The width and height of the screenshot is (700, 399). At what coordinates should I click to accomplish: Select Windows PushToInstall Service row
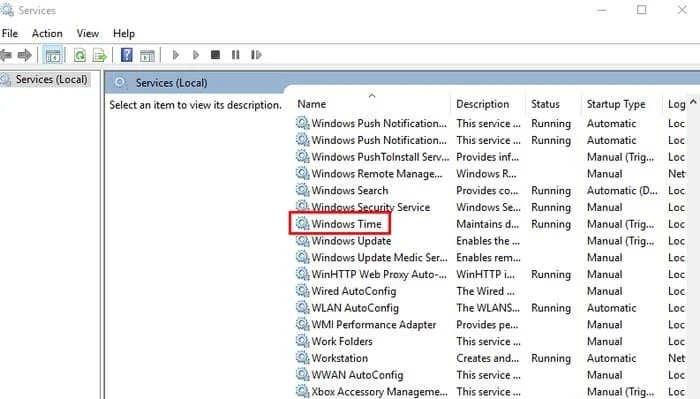[380, 157]
